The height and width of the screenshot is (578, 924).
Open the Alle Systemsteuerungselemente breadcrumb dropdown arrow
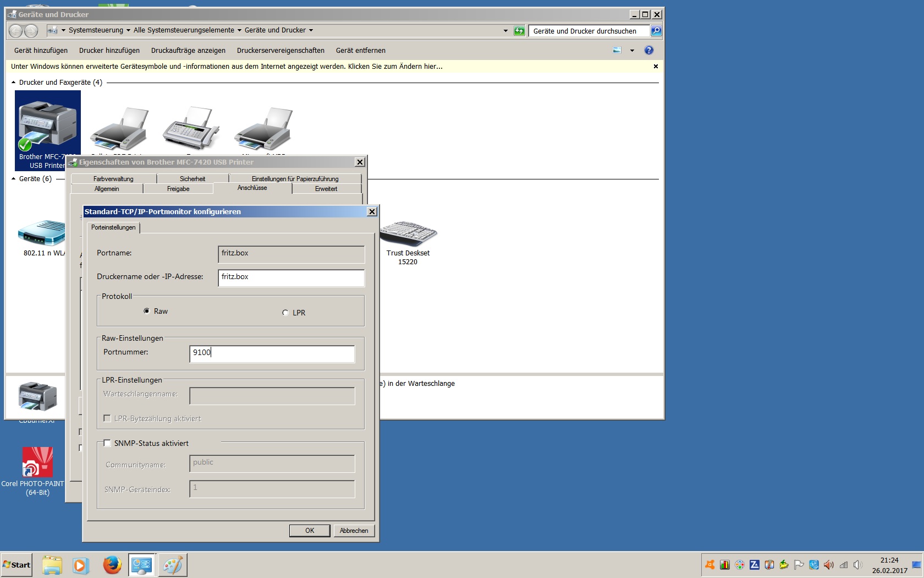(239, 30)
